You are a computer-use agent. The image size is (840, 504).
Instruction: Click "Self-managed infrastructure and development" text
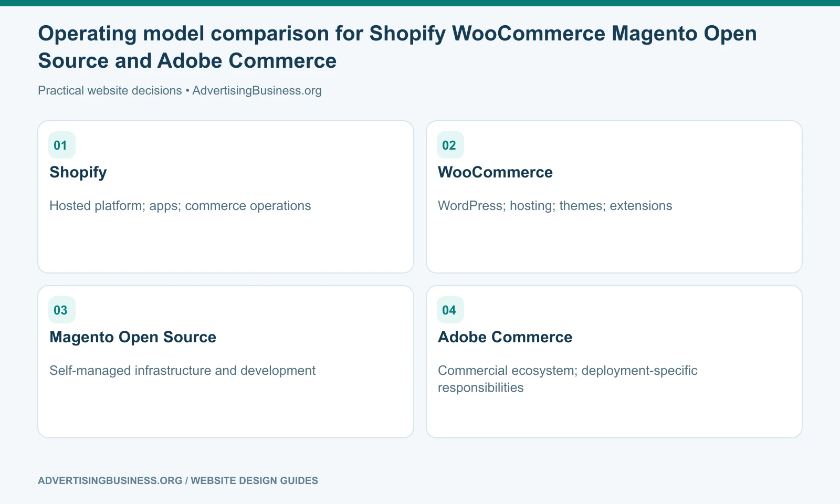coord(182,370)
